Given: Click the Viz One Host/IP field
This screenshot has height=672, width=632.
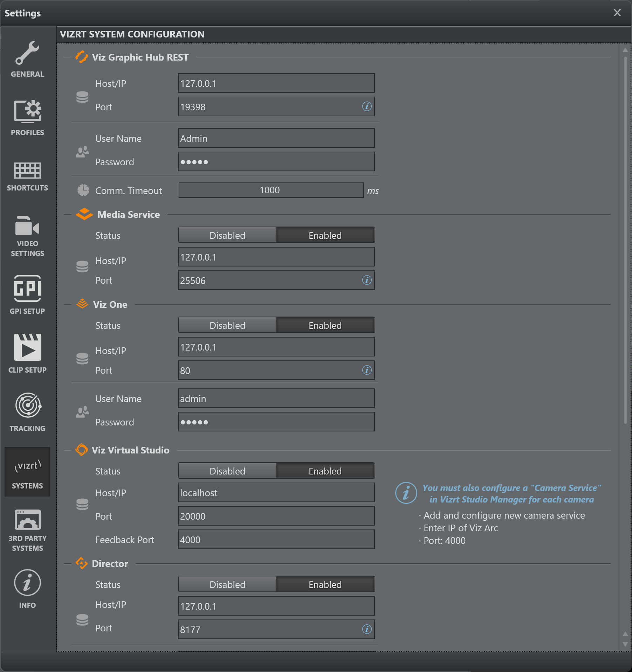Looking at the screenshot, I should [x=276, y=347].
